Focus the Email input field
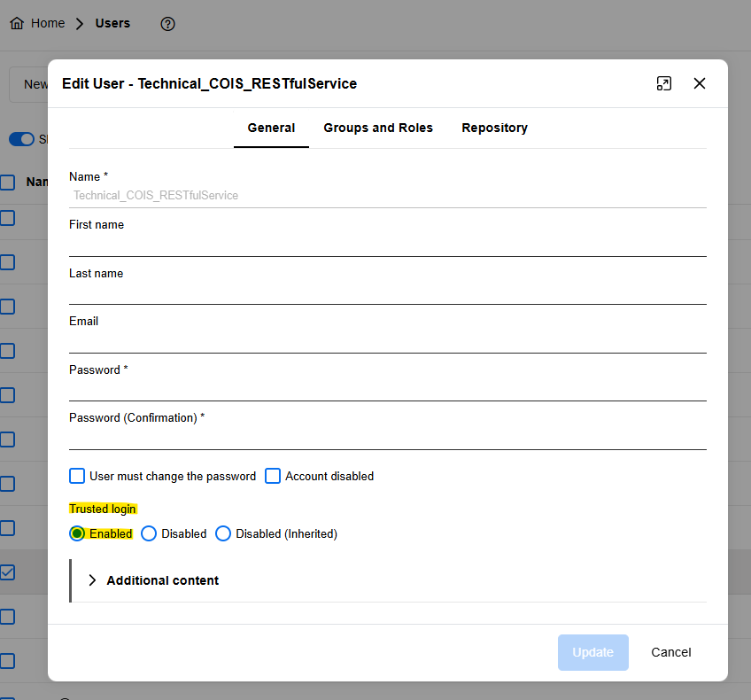 pyautogui.click(x=387, y=341)
